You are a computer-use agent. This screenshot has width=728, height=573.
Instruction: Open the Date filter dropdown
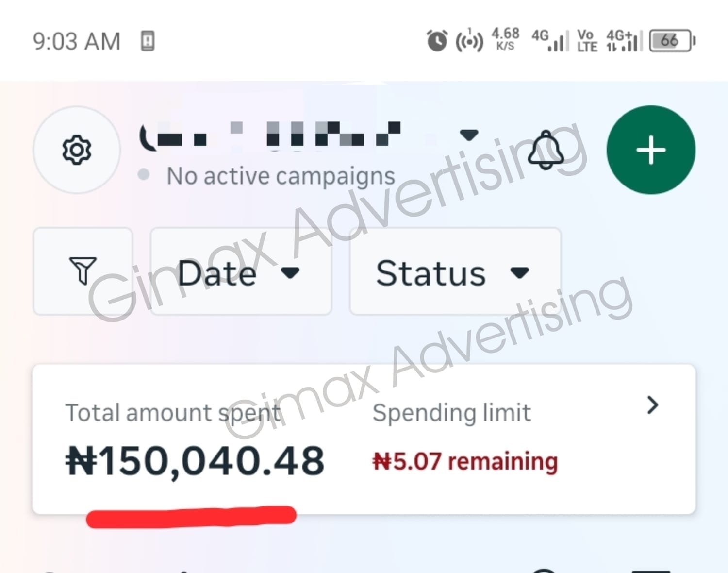click(241, 272)
